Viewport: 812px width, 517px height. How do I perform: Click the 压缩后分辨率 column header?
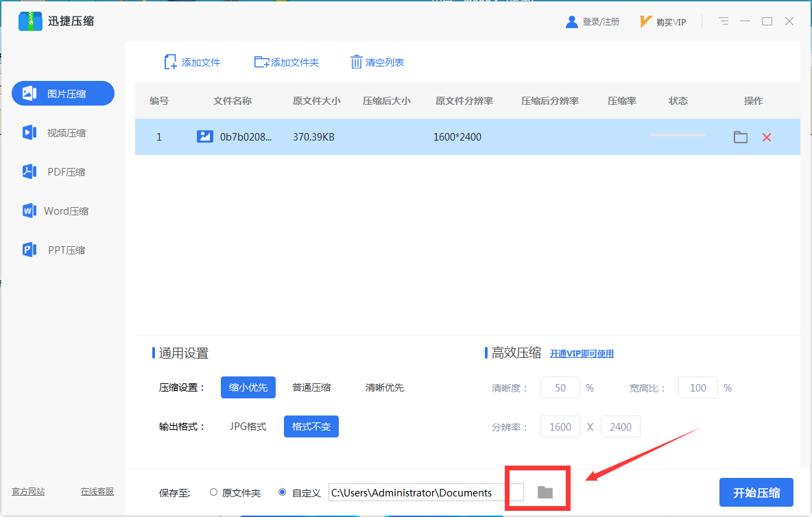click(550, 101)
